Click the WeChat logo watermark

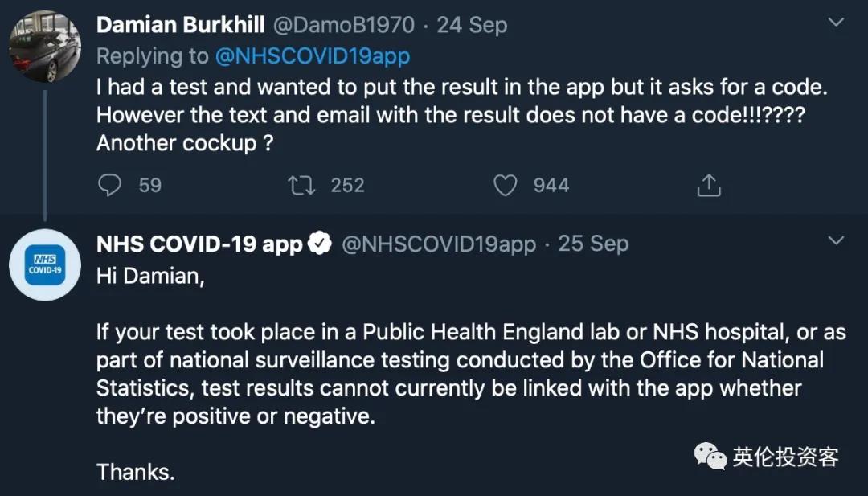coord(710,457)
